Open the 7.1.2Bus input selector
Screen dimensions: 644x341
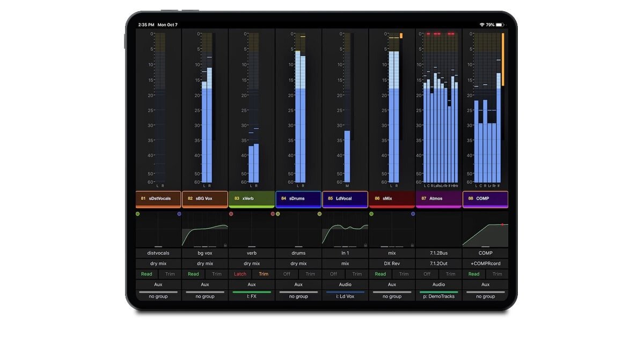tap(438, 253)
